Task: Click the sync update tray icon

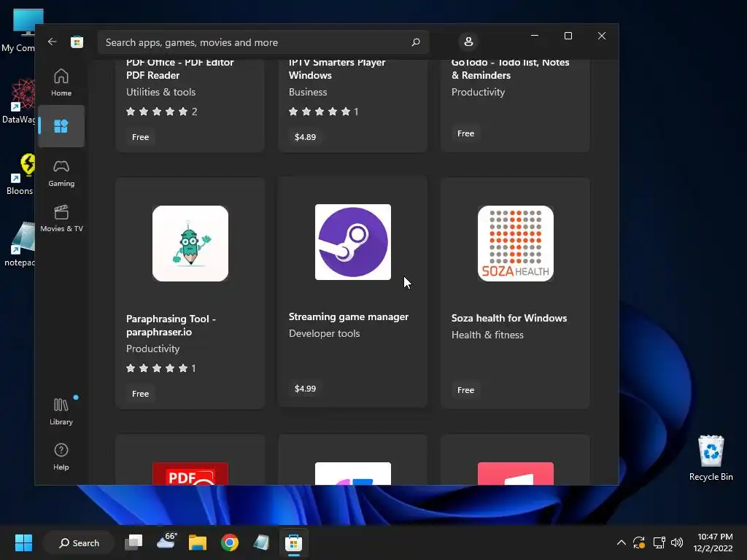Action: pyautogui.click(x=639, y=542)
